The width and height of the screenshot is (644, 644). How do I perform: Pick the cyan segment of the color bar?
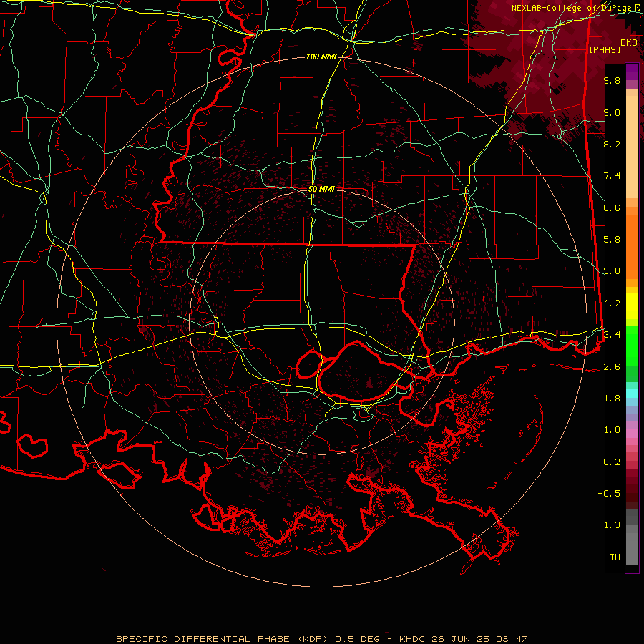pyautogui.click(x=632, y=394)
